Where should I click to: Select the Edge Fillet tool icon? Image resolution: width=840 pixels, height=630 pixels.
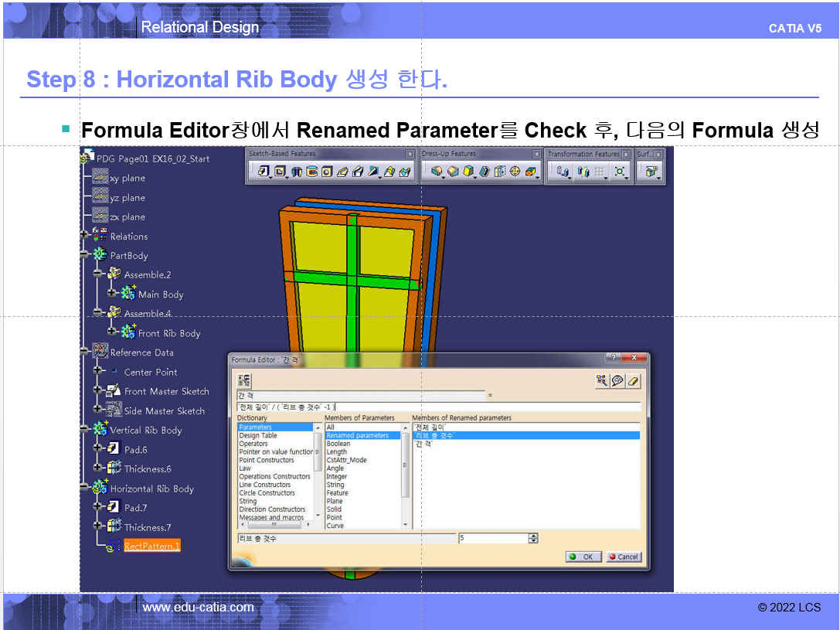(437, 172)
